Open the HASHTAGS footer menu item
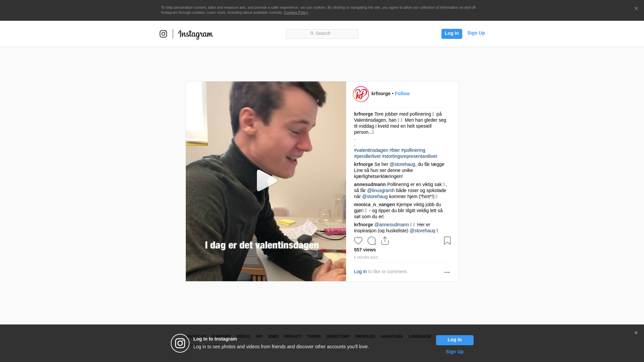644x362 pixels. pyautogui.click(x=391, y=337)
